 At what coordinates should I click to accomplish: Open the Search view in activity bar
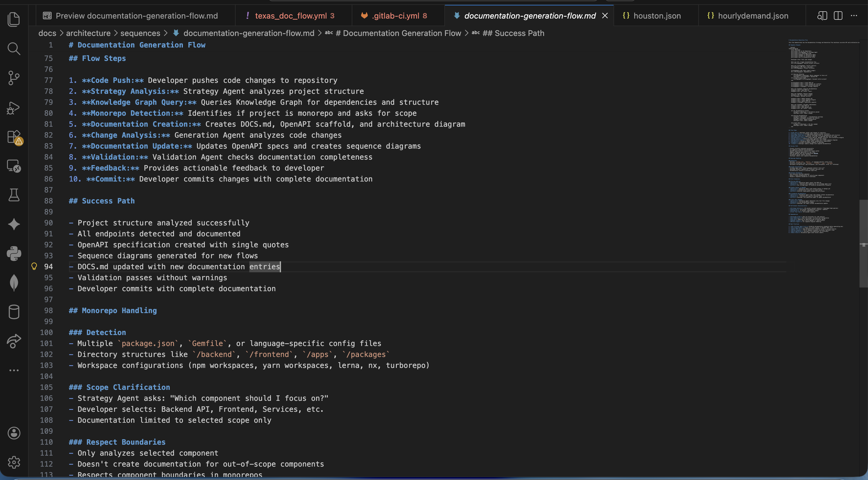pyautogui.click(x=14, y=48)
